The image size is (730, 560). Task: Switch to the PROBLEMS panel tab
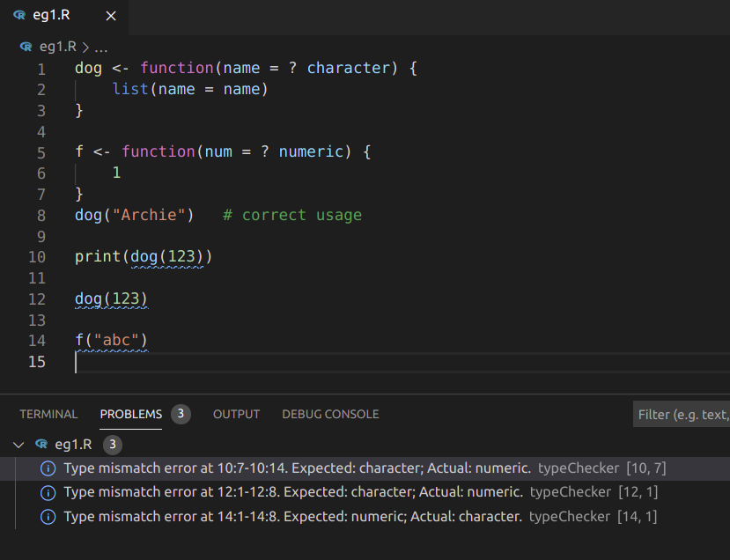[131, 414]
